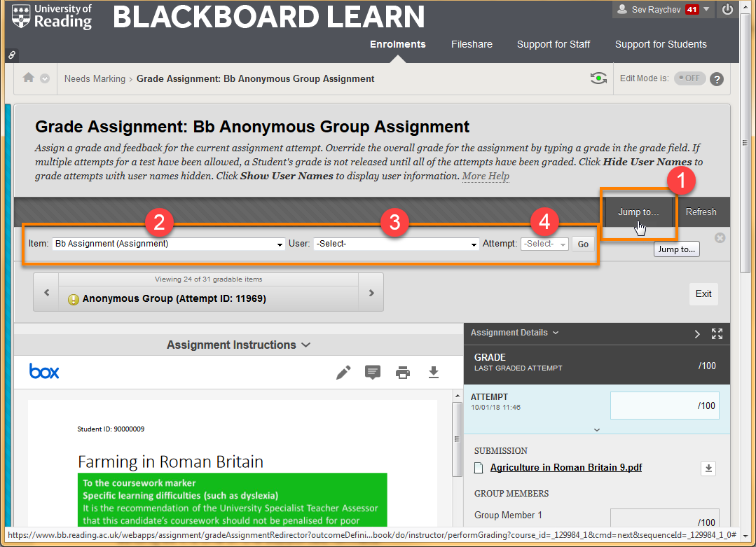Open the Agriculture in Roman Britain 9.pdf link
Viewport: 756px width, 547px height.
566,467
